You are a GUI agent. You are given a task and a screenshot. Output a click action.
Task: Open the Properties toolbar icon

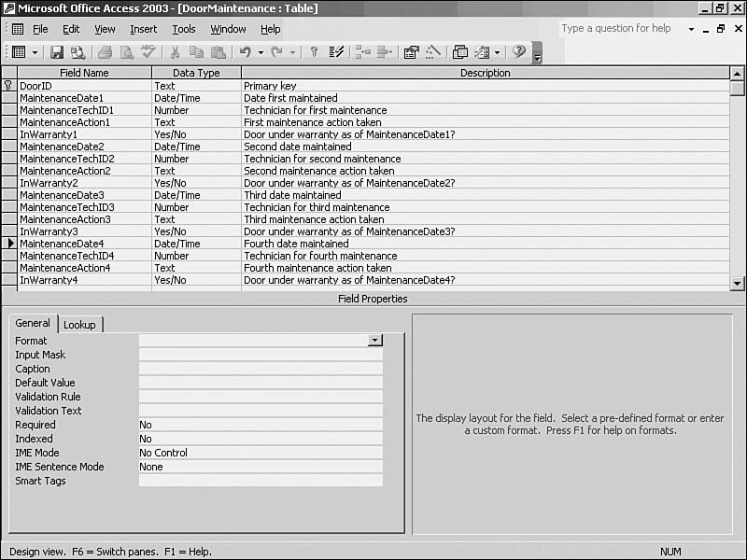pos(411,52)
